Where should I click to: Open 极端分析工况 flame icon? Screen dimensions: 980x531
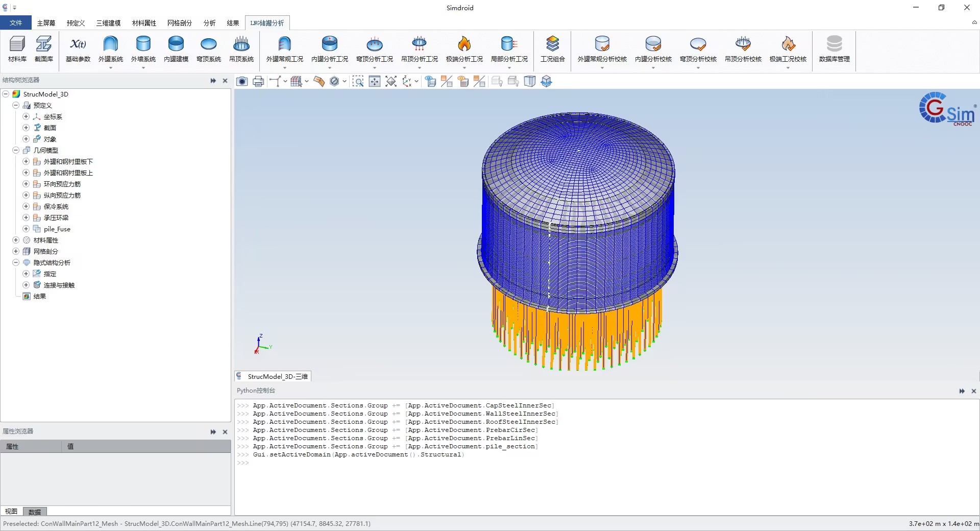pyautogui.click(x=464, y=49)
